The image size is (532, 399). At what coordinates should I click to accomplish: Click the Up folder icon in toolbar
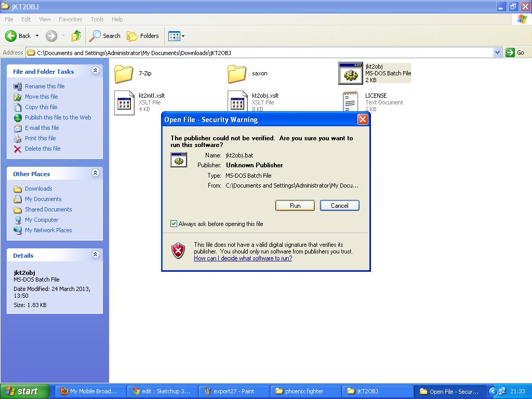tap(76, 36)
